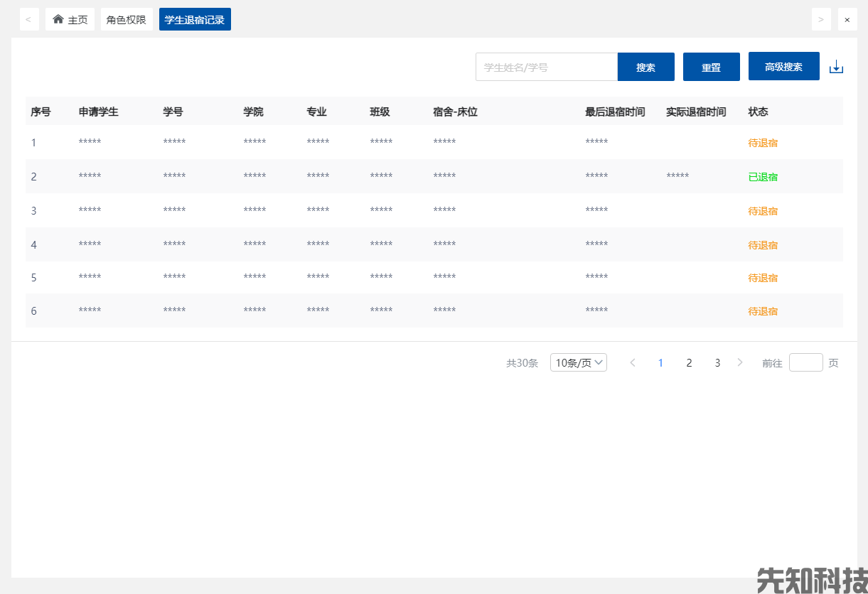Viewport: 868px width, 594px height.
Task: Jump to page 3
Action: coord(717,362)
